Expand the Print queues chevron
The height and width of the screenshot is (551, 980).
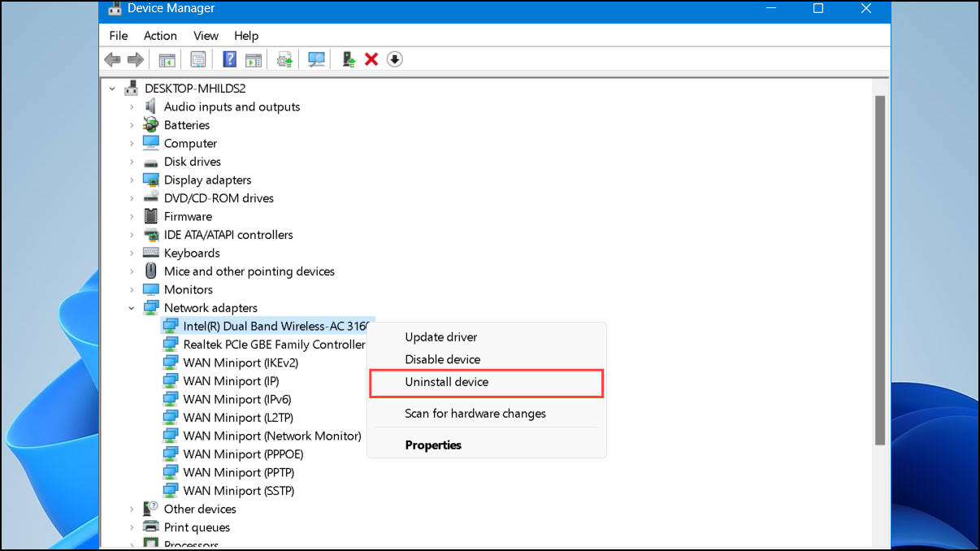[x=132, y=527]
